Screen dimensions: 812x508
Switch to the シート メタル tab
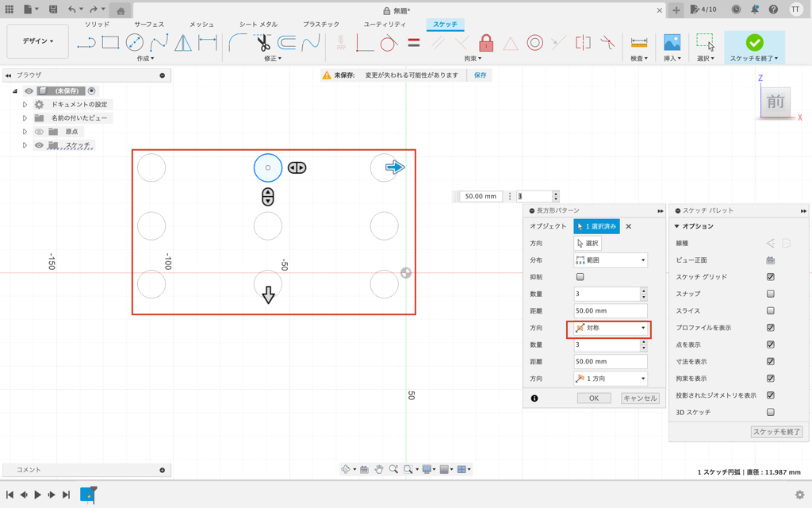coord(259,25)
